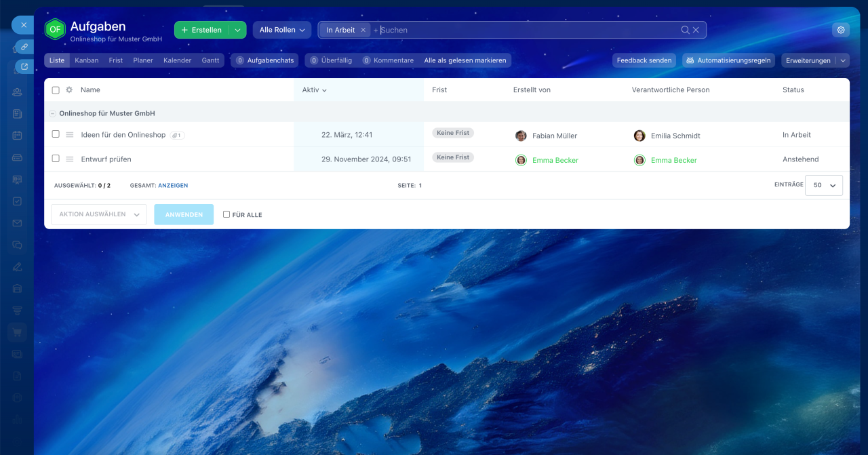868x455 pixels.
Task: Open the presentation board icon in sidebar
Action: click(17, 180)
